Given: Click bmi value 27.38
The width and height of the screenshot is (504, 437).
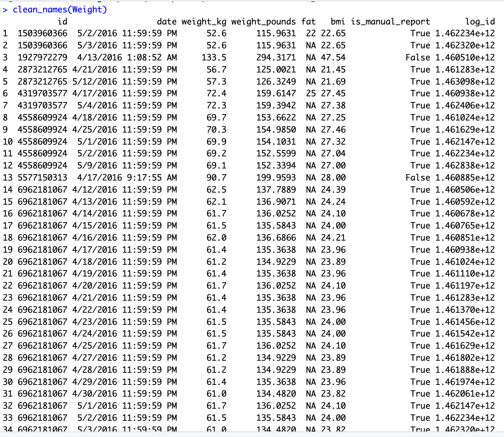Looking at the screenshot, I should click(x=333, y=105).
